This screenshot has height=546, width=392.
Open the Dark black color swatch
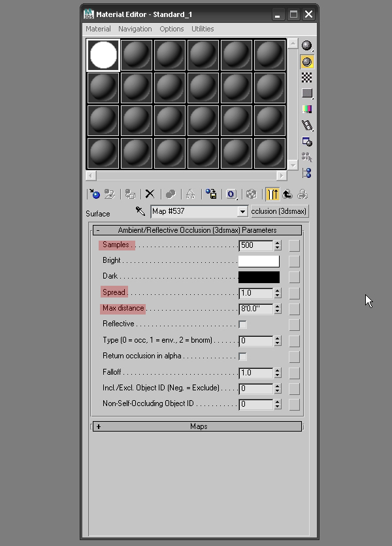[259, 277]
